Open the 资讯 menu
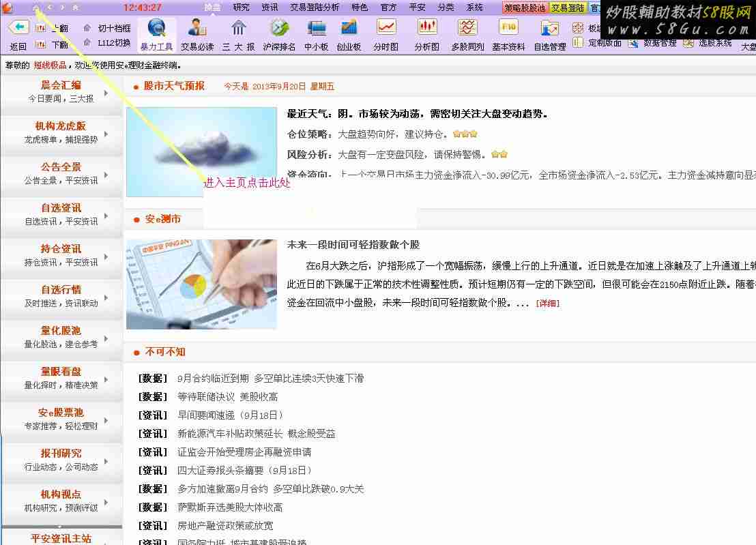 click(x=270, y=8)
